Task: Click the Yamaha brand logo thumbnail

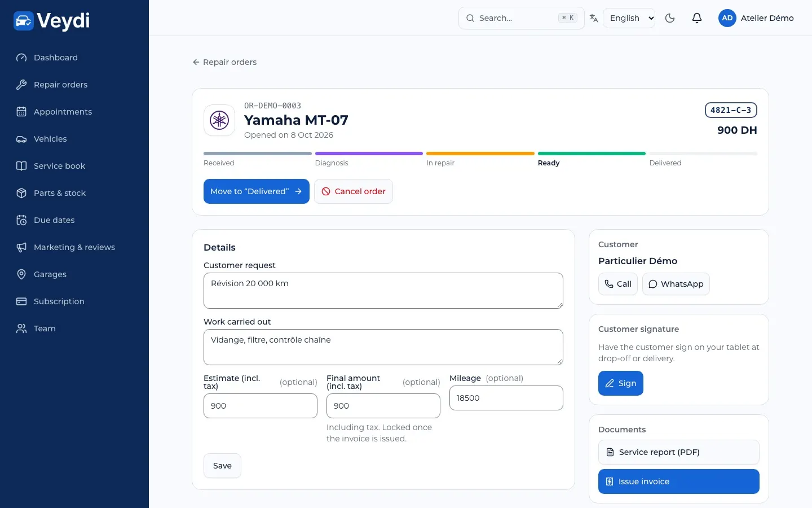Action: pos(219,120)
